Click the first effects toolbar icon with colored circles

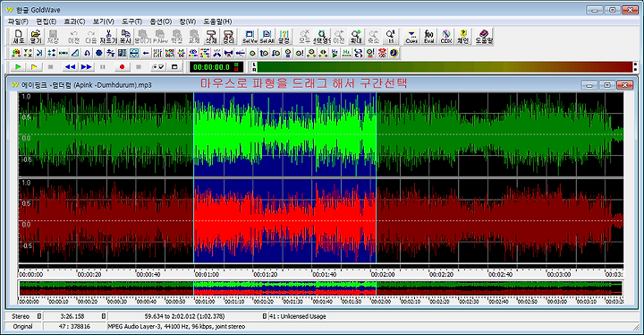pyautogui.click(x=16, y=53)
